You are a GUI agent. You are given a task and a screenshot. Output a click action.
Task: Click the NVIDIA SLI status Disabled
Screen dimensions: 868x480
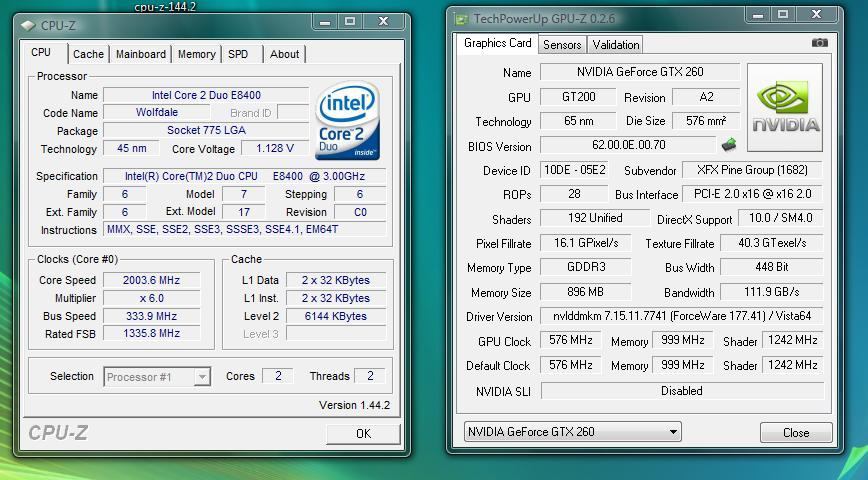click(x=681, y=391)
